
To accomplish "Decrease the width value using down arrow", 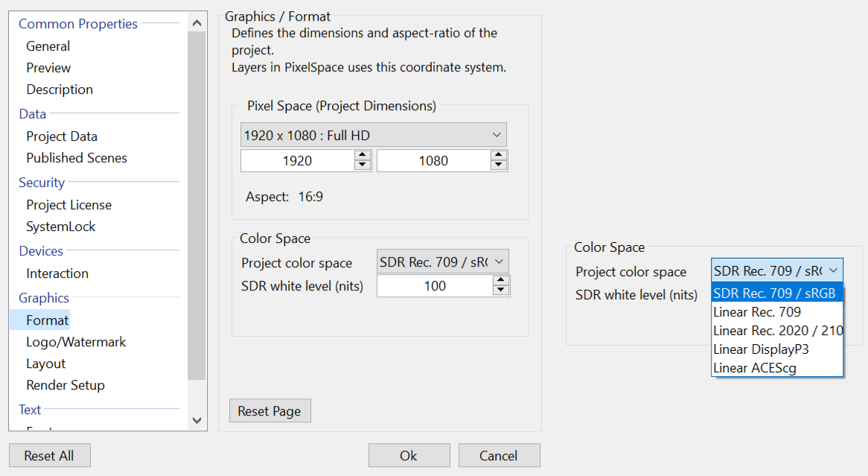I will [x=363, y=165].
